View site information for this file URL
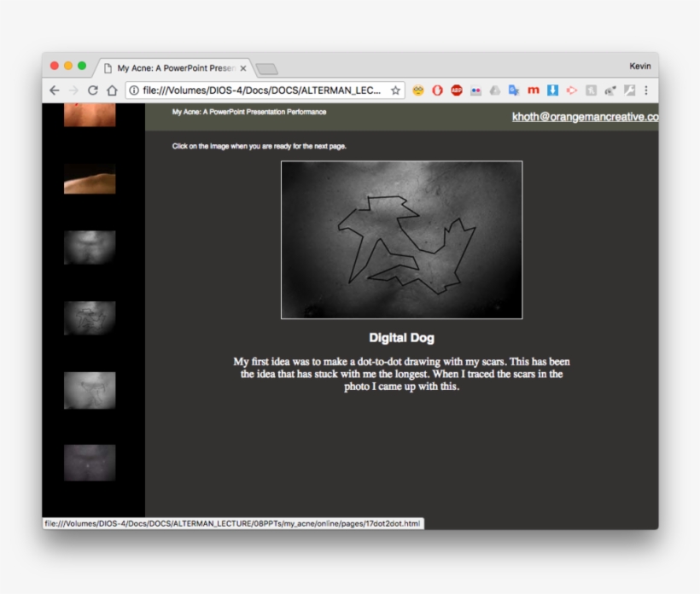This screenshot has width=700, height=594. coord(134,90)
